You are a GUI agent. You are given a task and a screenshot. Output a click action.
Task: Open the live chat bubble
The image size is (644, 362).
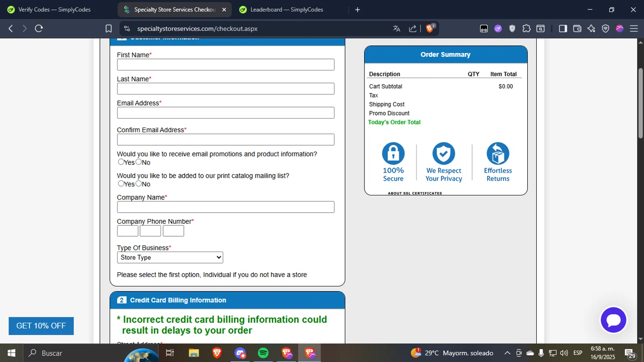point(614,320)
